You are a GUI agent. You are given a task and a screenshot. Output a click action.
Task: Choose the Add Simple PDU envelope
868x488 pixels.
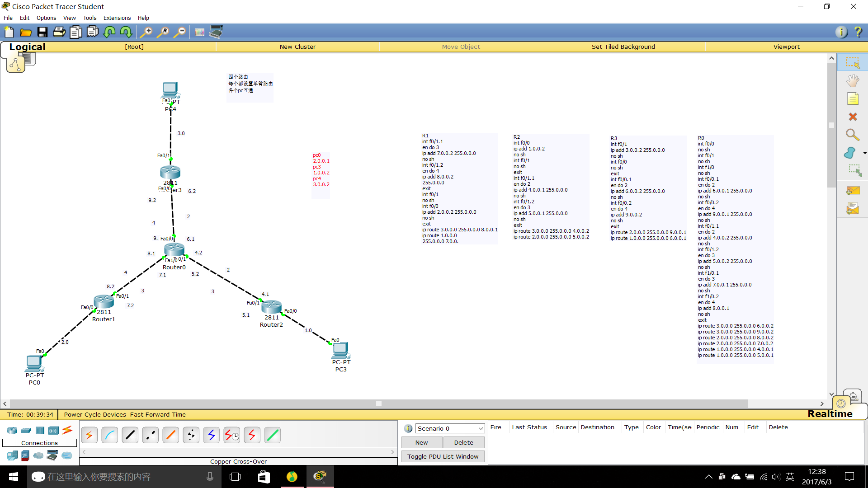(853, 191)
